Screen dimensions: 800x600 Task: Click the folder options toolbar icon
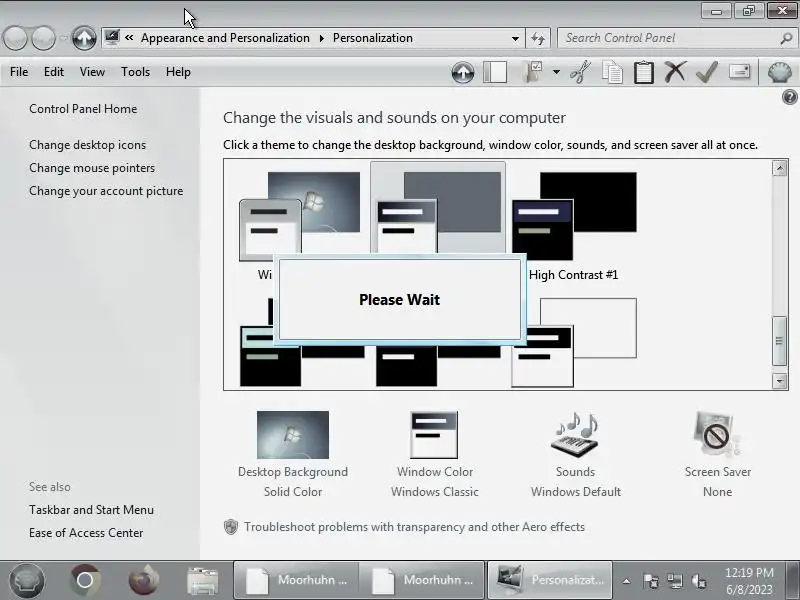(534, 72)
